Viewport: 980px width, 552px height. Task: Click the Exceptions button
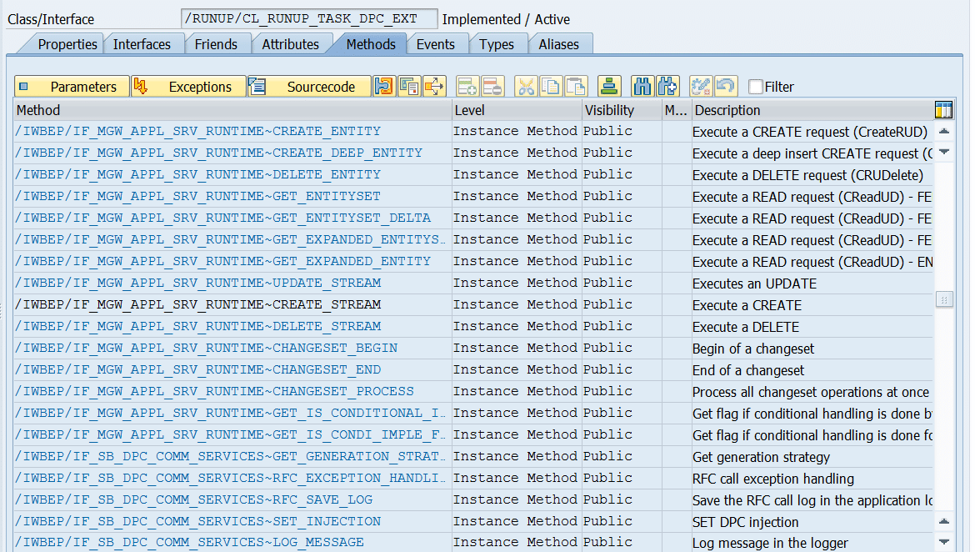click(x=189, y=87)
